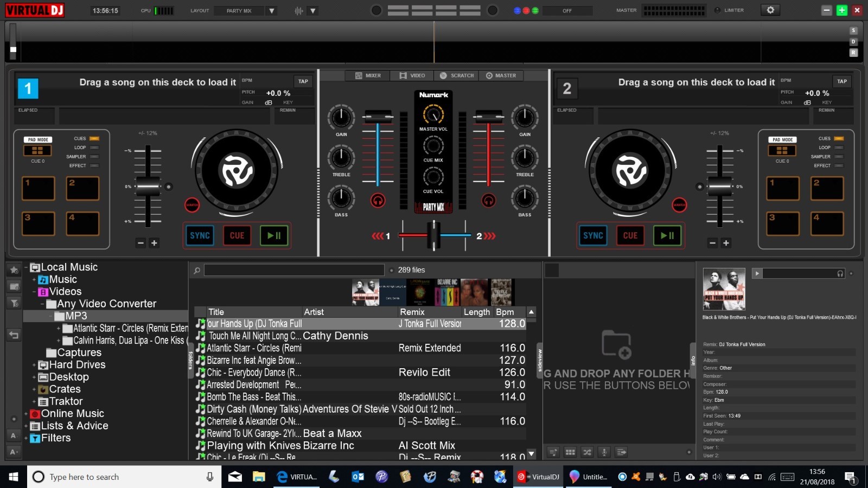Image resolution: width=868 pixels, height=488 pixels.
Task: Expand the Lists & Advice tree node
Action: (25, 426)
